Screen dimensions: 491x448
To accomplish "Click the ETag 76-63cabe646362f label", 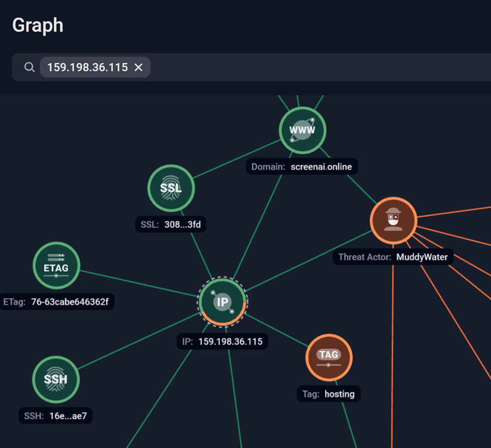I will pos(56,302).
